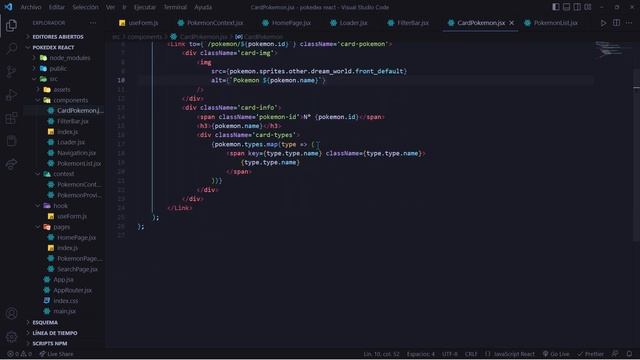The width and height of the screenshot is (640, 360).
Task: Click UTF-8 encoding in status bar
Action: (x=450, y=354)
